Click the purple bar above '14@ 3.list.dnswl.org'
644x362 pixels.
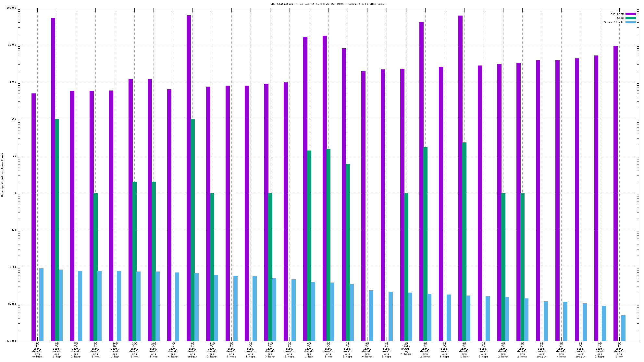click(x=111, y=215)
